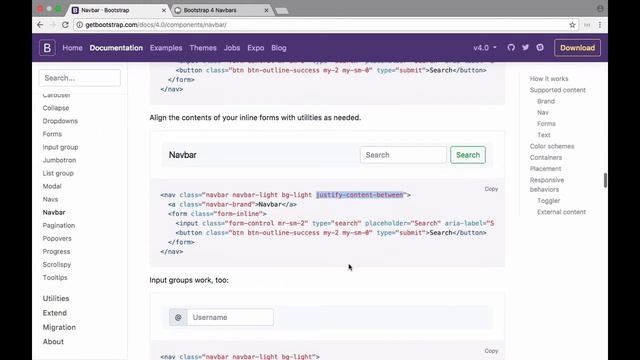Open List group in sidebar
The height and width of the screenshot is (360, 640).
(x=58, y=173)
